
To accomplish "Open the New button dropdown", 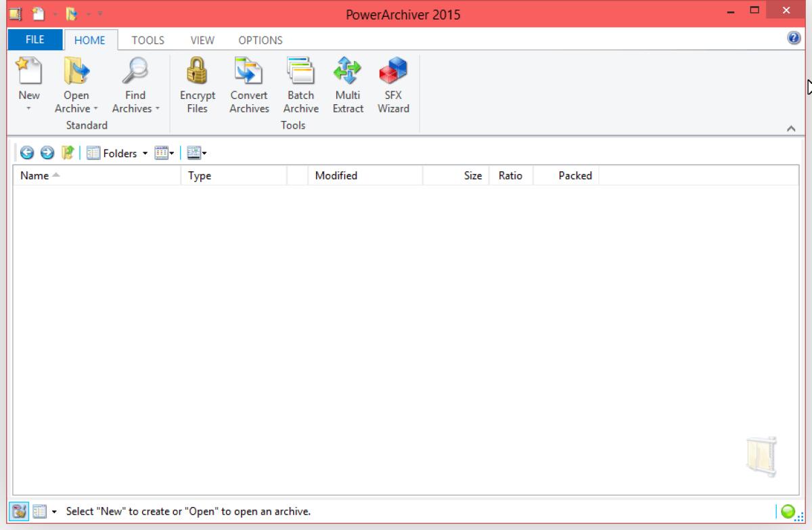I will [x=28, y=107].
